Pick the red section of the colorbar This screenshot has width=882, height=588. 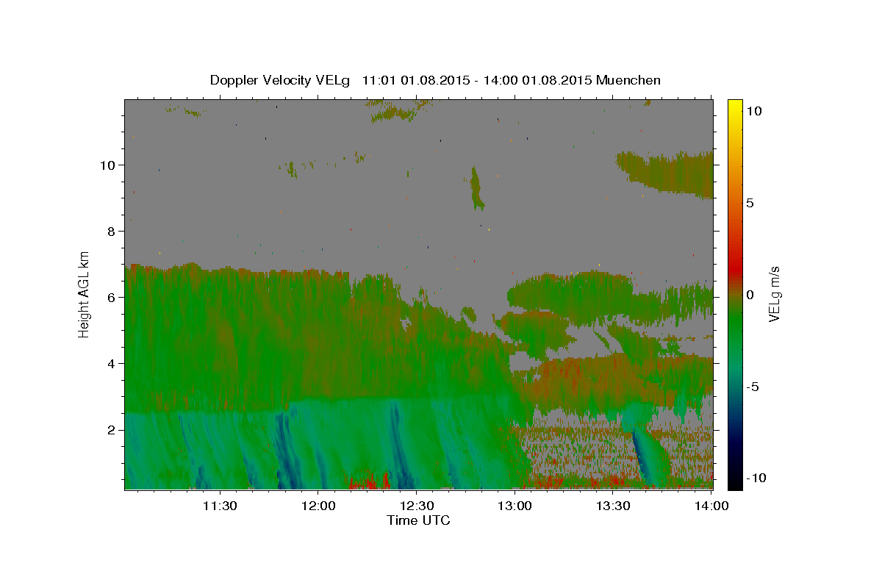pos(735,268)
